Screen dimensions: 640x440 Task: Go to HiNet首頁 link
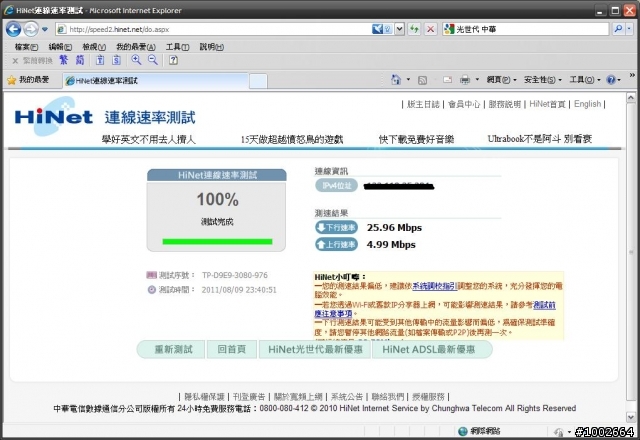[547, 104]
